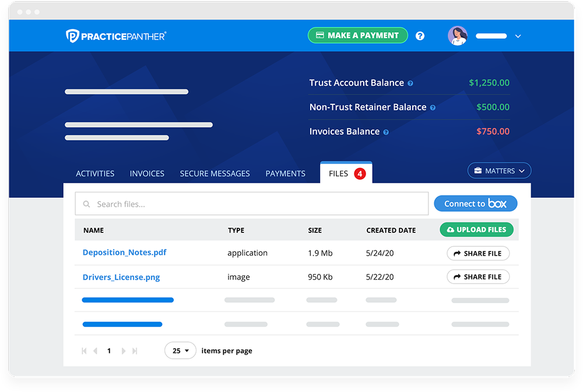
Task: Click Invoices Balance info icon
Action: click(x=386, y=132)
